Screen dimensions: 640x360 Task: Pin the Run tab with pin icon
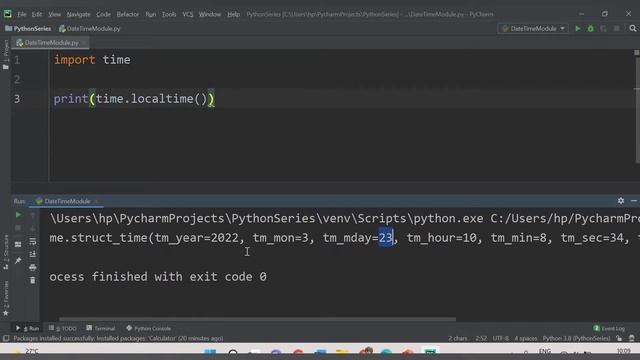pos(18,260)
